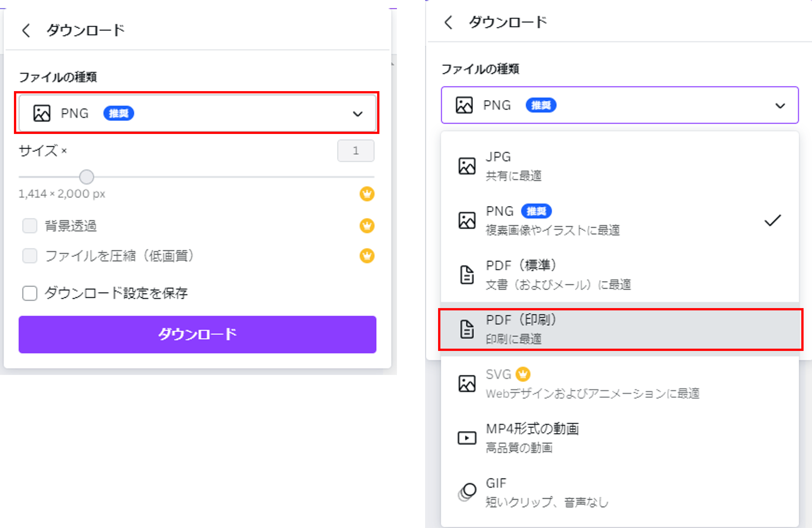Image resolution: width=812 pixels, height=528 pixels.
Task: Click the MP4 video play icon
Action: click(x=467, y=438)
